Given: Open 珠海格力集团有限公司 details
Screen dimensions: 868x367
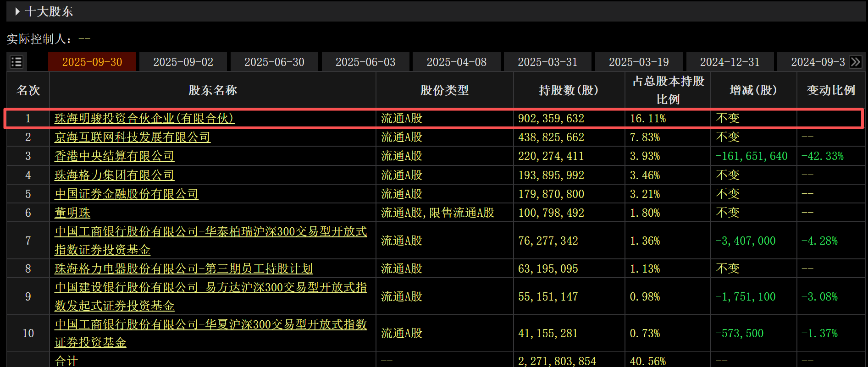Looking at the screenshot, I should point(114,175).
